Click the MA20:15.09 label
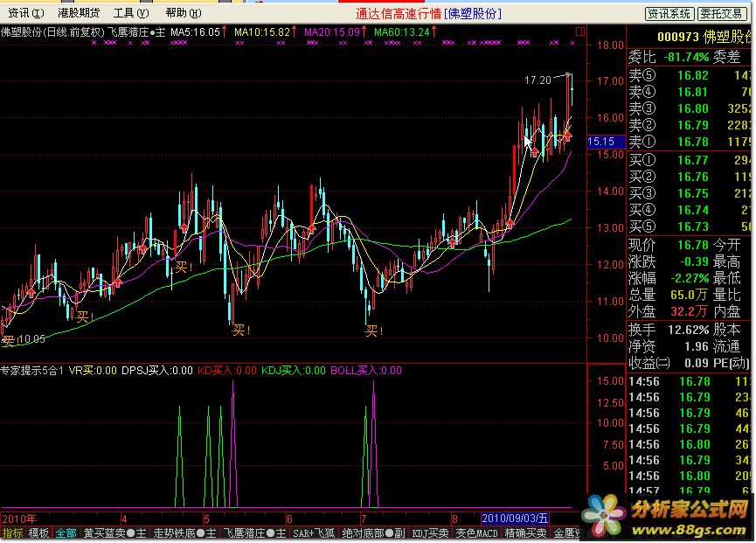 [332, 32]
